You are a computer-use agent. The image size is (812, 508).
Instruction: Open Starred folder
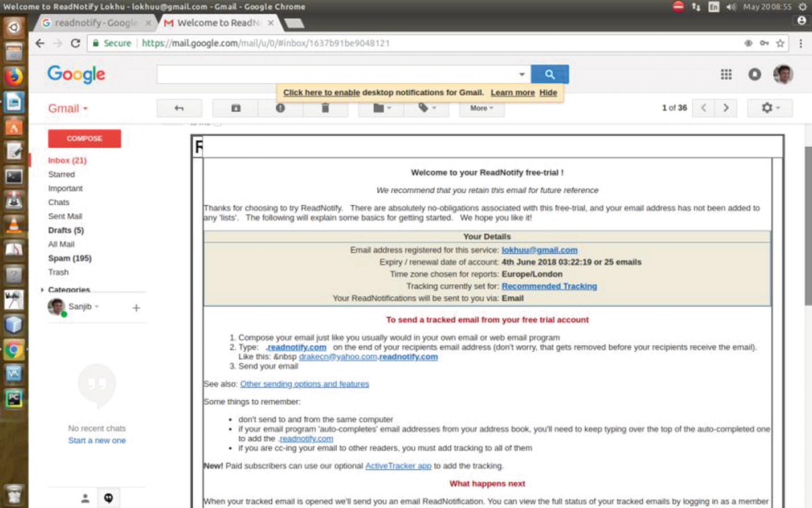62,174
